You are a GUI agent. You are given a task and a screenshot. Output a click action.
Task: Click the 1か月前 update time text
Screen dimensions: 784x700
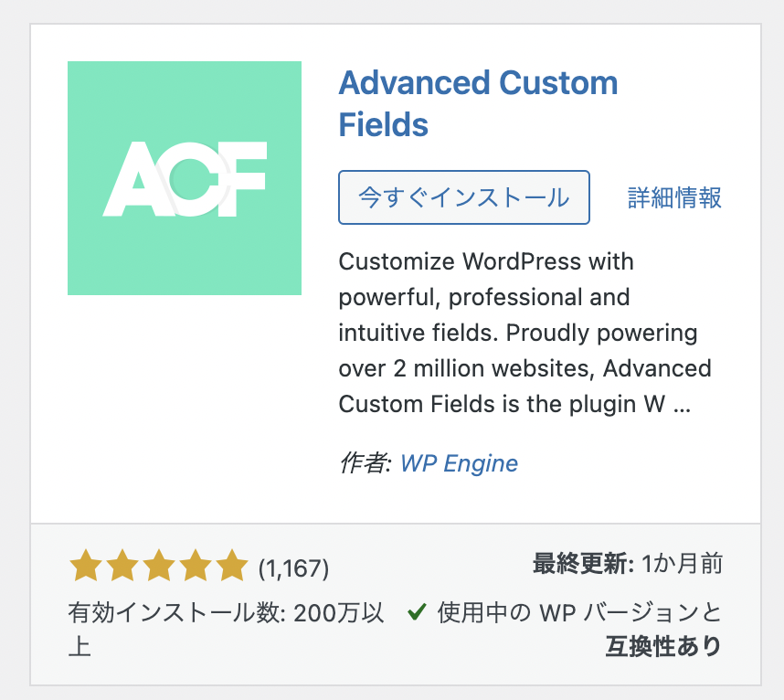tap(682, 564)
